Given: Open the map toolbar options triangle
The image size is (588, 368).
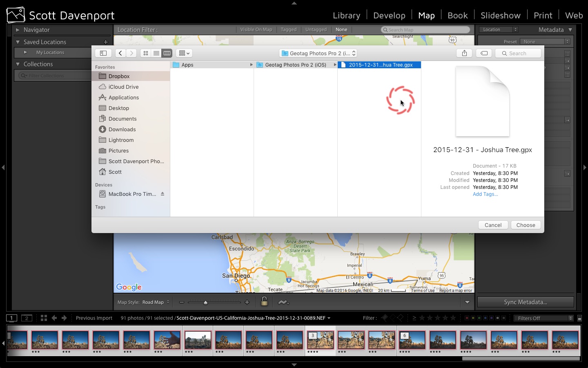Looking at the screenshot, I should point(467,302).
